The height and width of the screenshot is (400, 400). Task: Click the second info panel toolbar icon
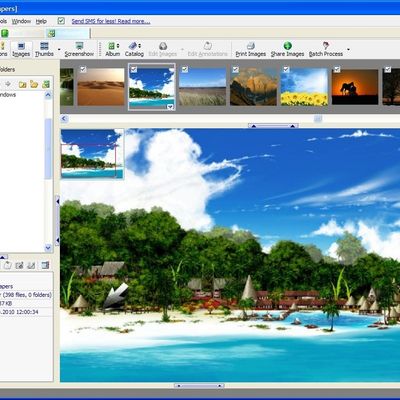coord(19,265)
